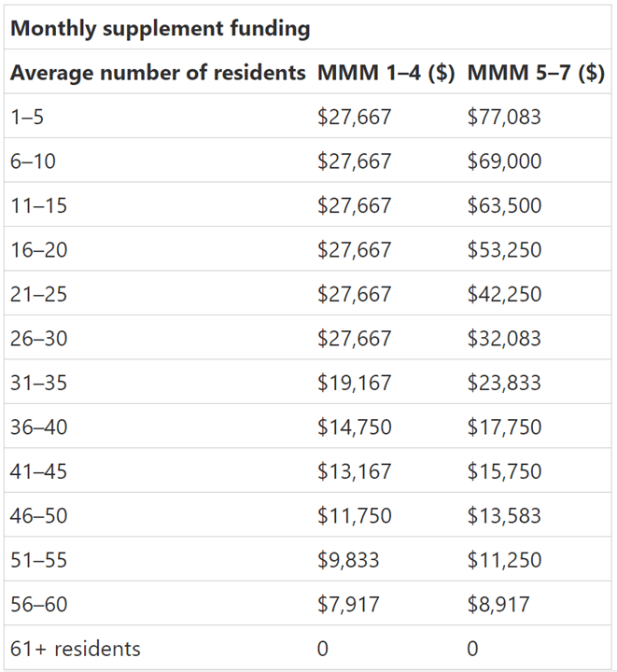Screen dimensions: 617x672
Task: Select the $13,583 amount
Action: pyautogui.click(x=504, y=515)
